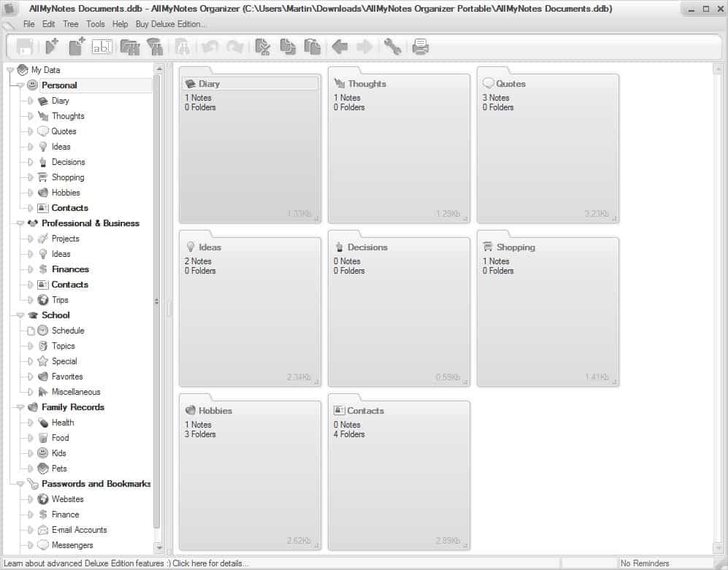
Task: Open the Tree menu
Action: point(70,23)
